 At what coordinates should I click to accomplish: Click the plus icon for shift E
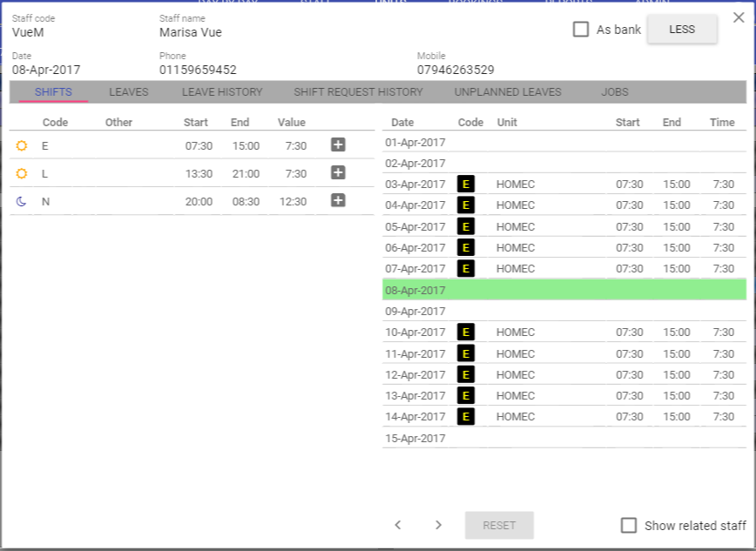coord(339,145)
